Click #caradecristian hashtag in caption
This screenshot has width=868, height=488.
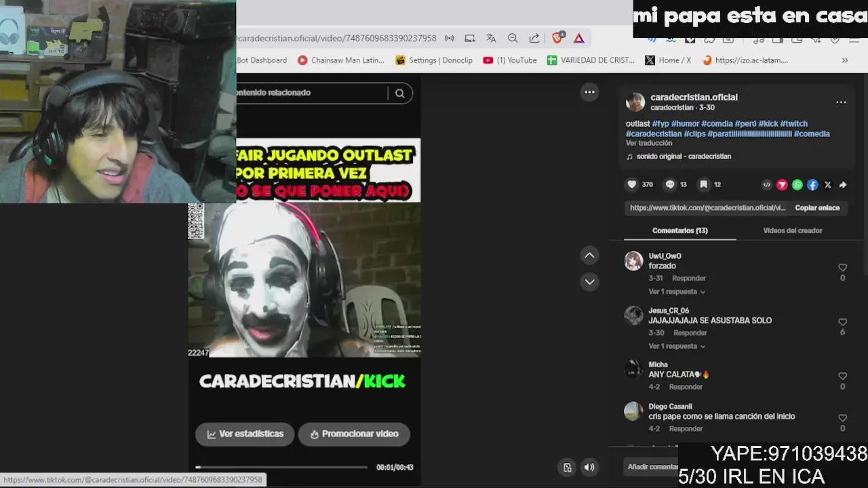(x=653, y=134)
